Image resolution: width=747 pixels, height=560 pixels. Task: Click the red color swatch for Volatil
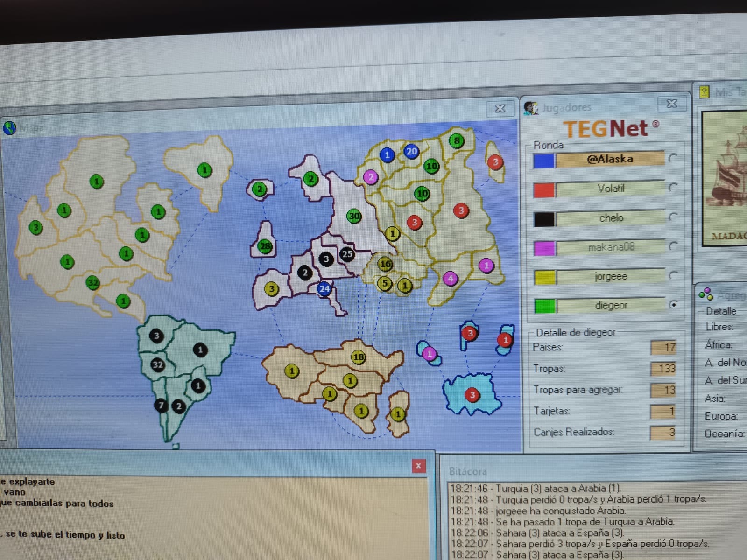(x=544, y=190)
